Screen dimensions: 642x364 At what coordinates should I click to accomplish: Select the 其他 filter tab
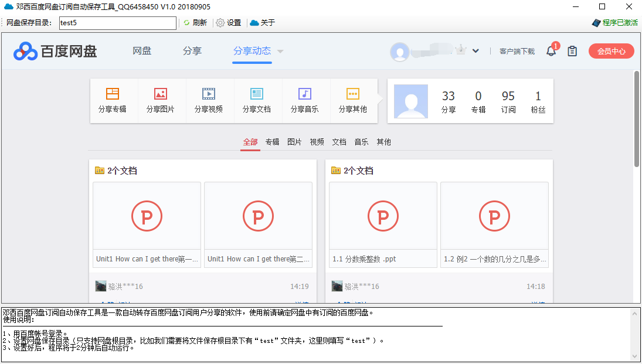383,142
